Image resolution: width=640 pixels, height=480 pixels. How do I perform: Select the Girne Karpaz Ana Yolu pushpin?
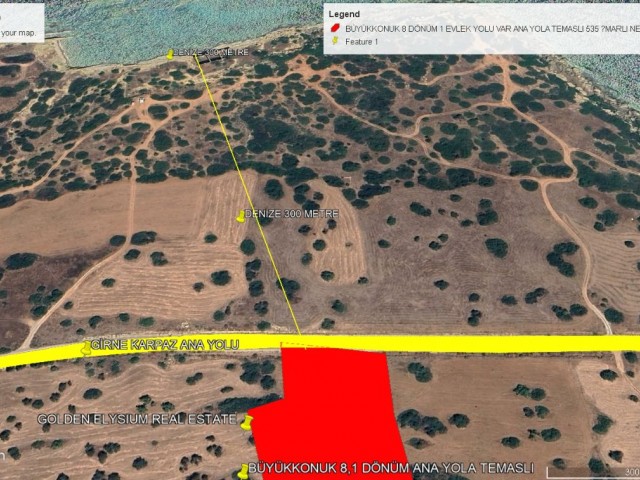click(86, 347)
